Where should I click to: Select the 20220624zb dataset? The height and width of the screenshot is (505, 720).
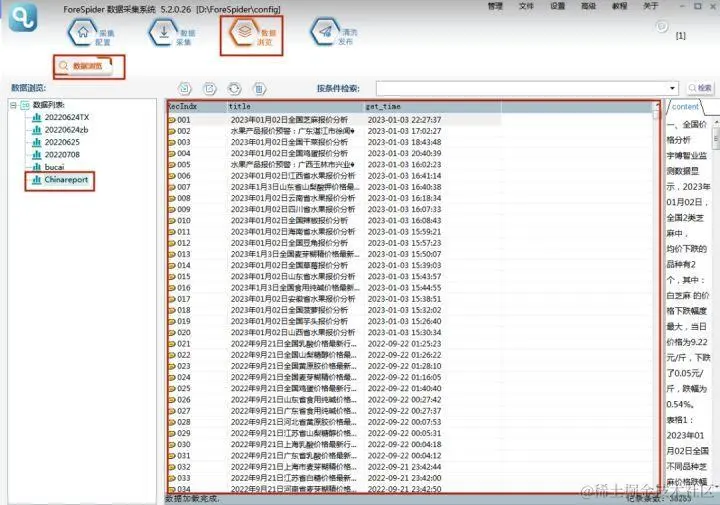[66, 130]
